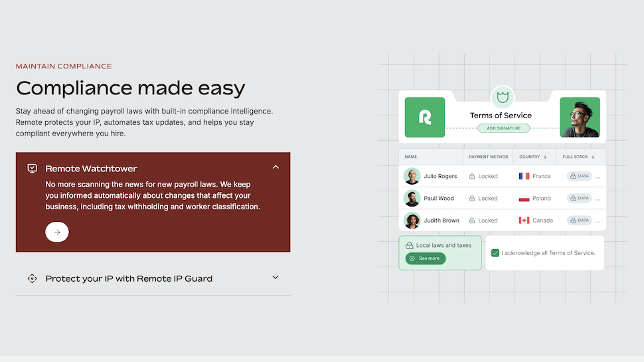Image resolution: width=644 pixels, height=362 pixels.
Task: Click the Canada country text
Action: coord(542,221)
